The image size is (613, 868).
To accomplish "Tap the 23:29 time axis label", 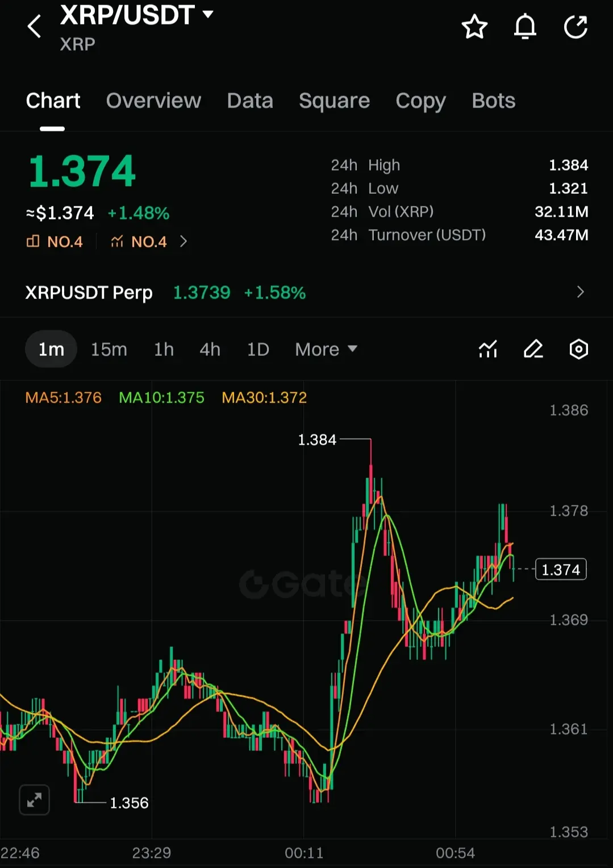I will pos(152,853).
